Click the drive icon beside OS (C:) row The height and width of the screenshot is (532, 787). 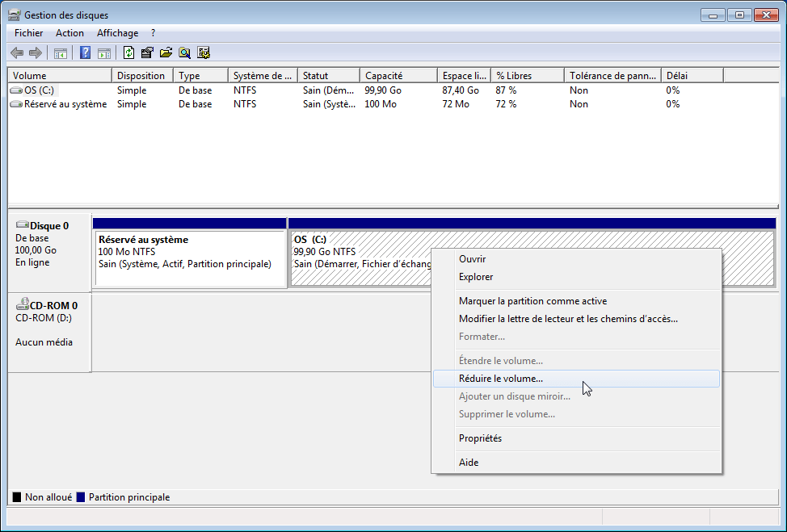pos(16,90)
